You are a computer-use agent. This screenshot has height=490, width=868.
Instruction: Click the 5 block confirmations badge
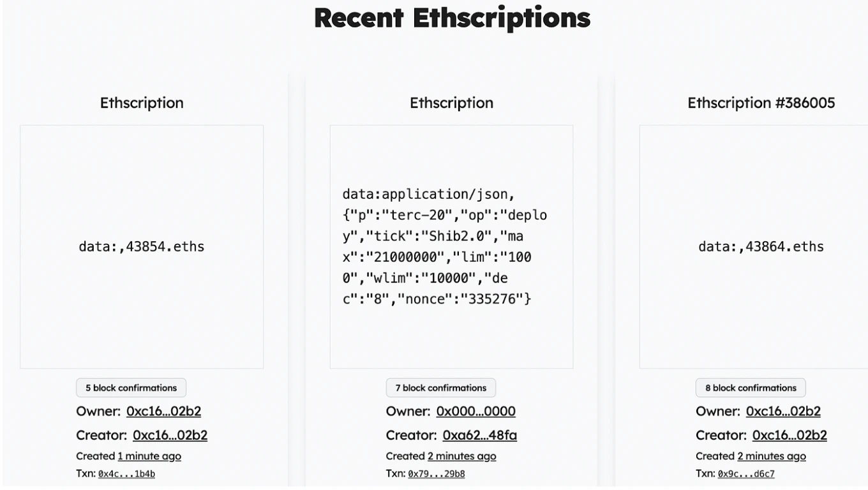[x=131, y=388]
